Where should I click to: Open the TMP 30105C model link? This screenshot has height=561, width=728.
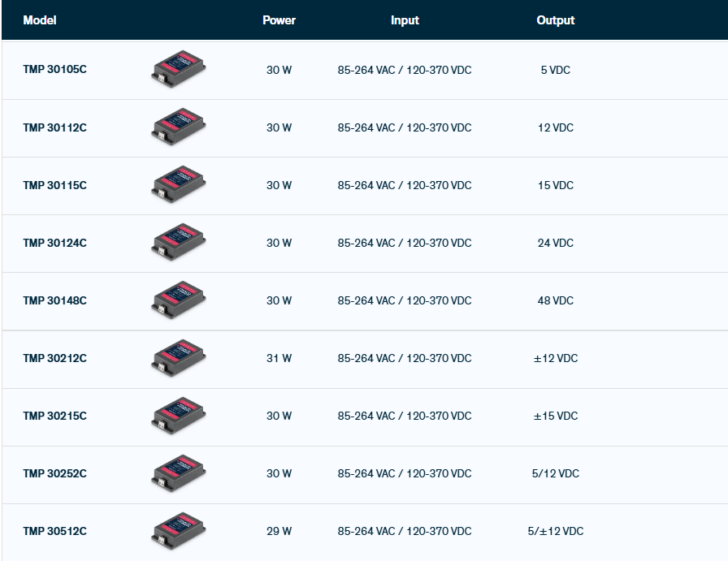[54, 70]
